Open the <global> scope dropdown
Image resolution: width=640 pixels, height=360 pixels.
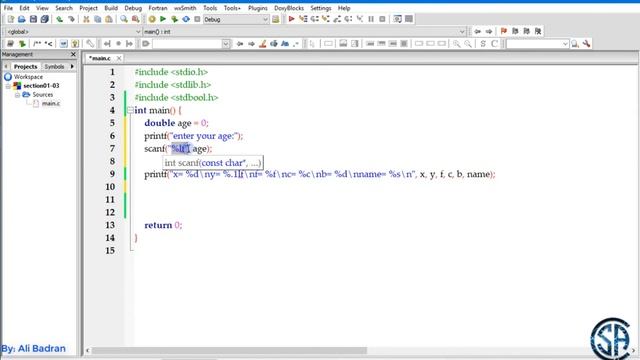(138, 31)
